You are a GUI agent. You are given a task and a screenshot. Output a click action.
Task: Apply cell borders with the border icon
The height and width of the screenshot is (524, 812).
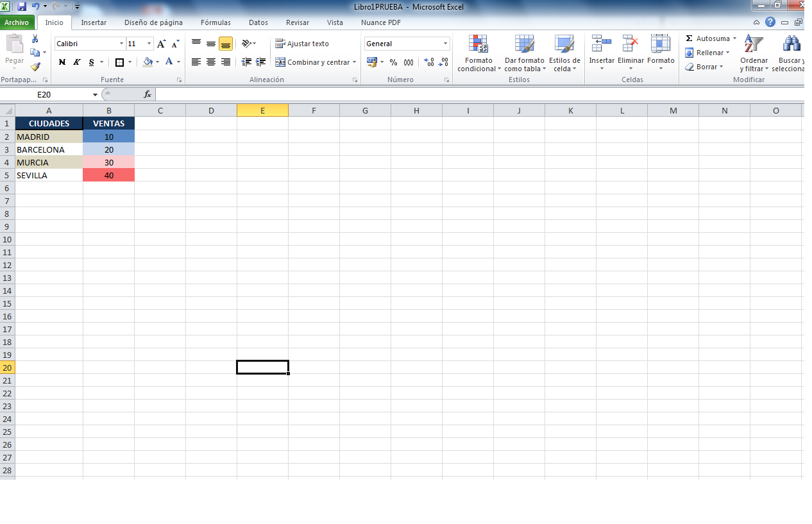[x=119, y=62]
